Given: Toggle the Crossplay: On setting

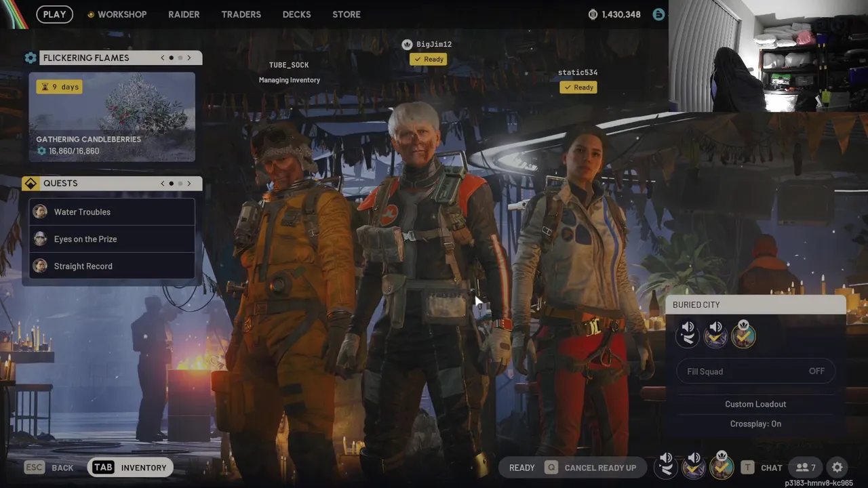Looking at the screenshot, I should tap(755, 424).
